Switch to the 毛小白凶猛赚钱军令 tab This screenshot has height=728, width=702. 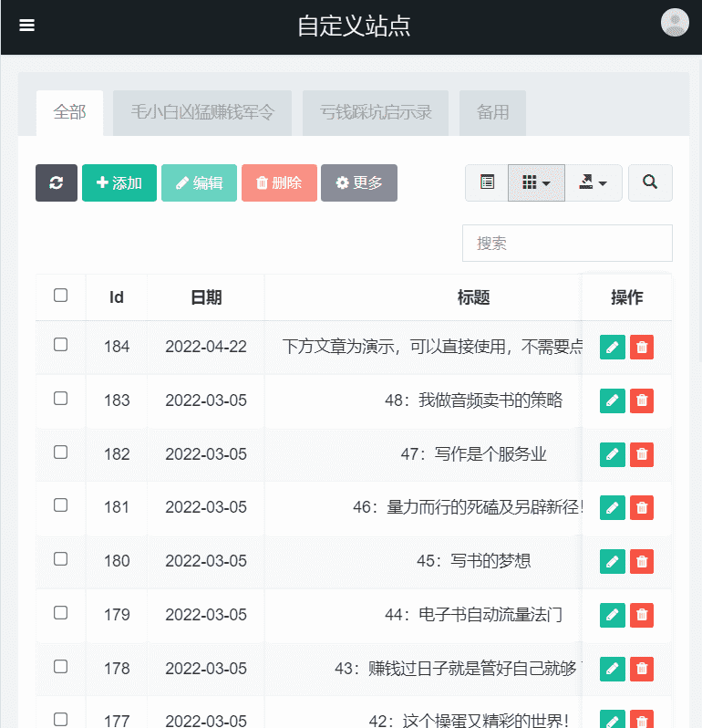click(x=202, y=113)
